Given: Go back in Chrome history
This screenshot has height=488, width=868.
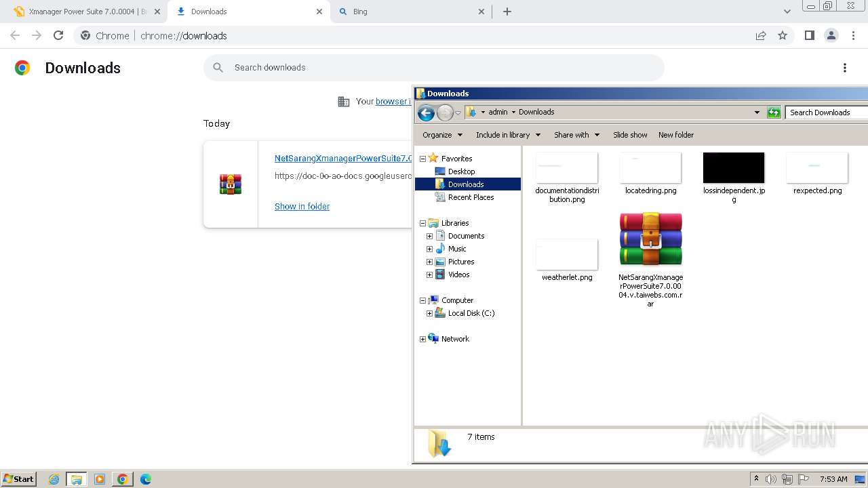Looking at the screenshot, I should tap(15, 35).
